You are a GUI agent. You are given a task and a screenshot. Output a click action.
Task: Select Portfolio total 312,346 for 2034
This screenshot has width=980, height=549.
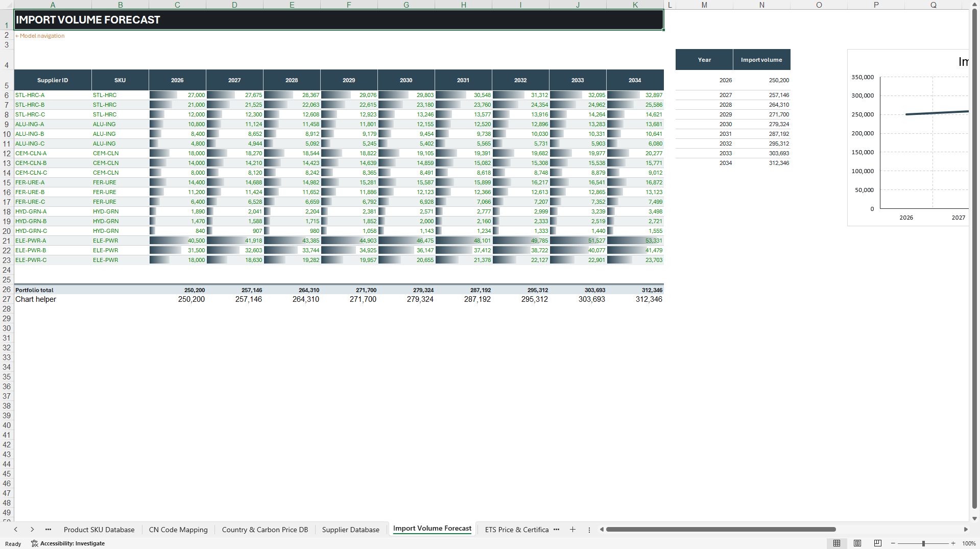pos(635,290)
